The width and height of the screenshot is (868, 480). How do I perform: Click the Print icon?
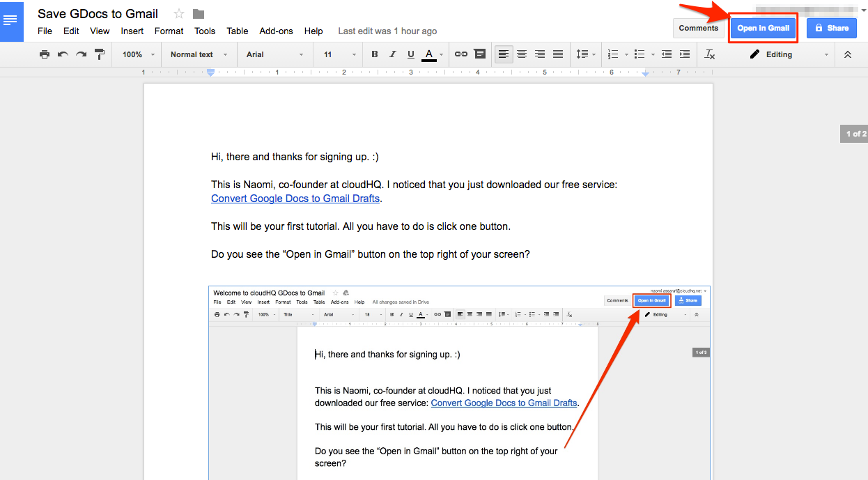tap(45, 54)
